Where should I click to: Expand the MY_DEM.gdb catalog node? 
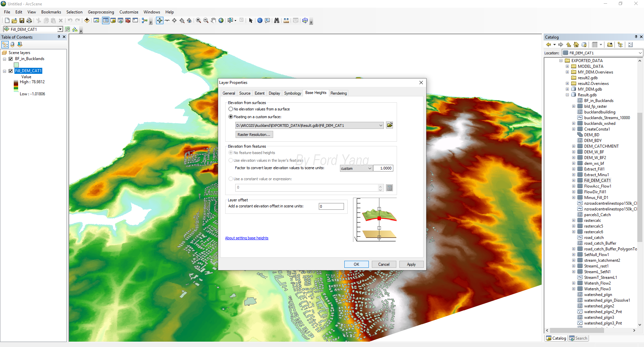tap(567, 89)
